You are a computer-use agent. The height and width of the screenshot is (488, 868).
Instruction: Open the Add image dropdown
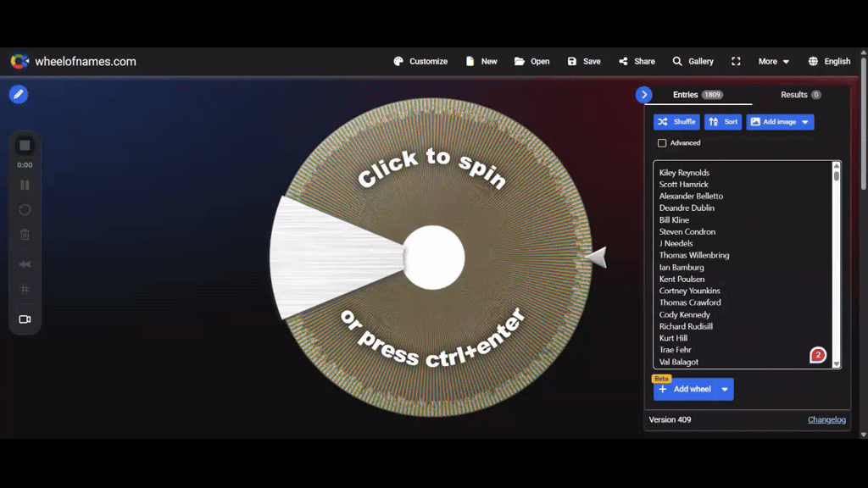pyautogui.click(x=780, y=122)
